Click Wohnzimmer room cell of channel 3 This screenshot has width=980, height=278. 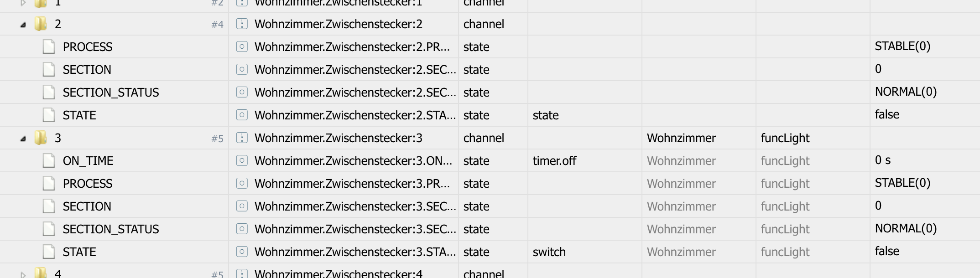click(681, 138)
